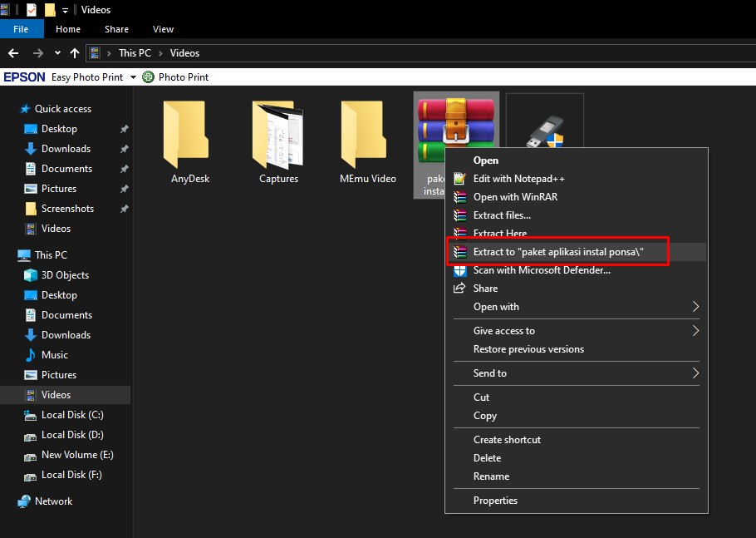The image size is (756, 538).
Task: Go up one level with Up arrow
Action: (x=74, y=53)
